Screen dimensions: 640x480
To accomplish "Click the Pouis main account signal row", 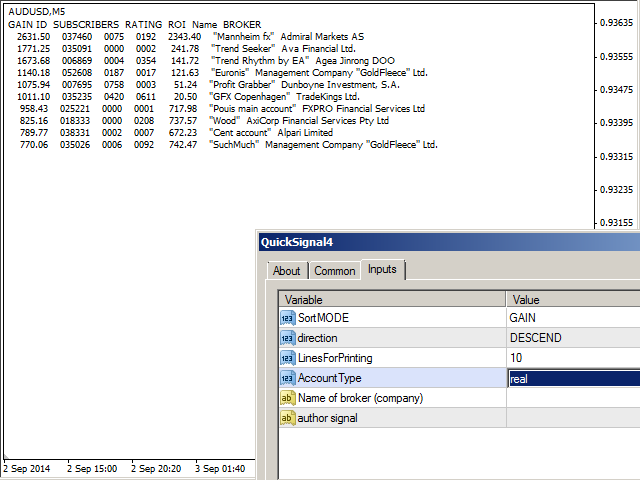I will click(222, 109).
